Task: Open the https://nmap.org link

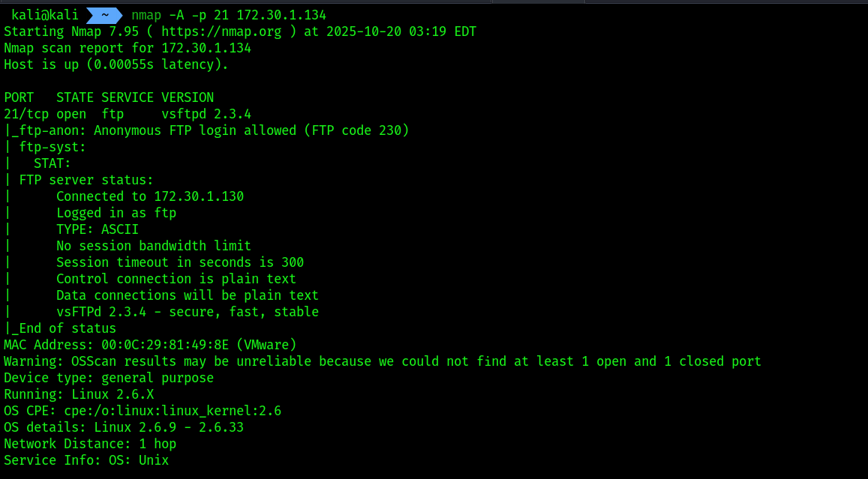Action: pos(221,31)
